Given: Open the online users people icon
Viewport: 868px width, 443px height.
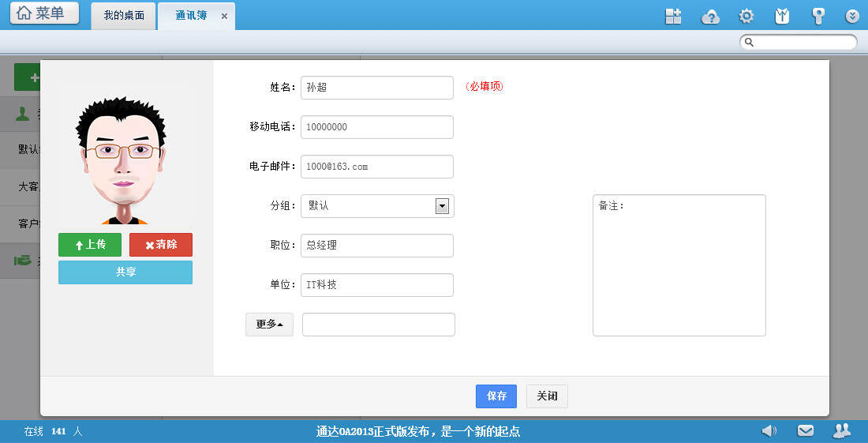Looking at the screenshot, I should pos(842,430).
